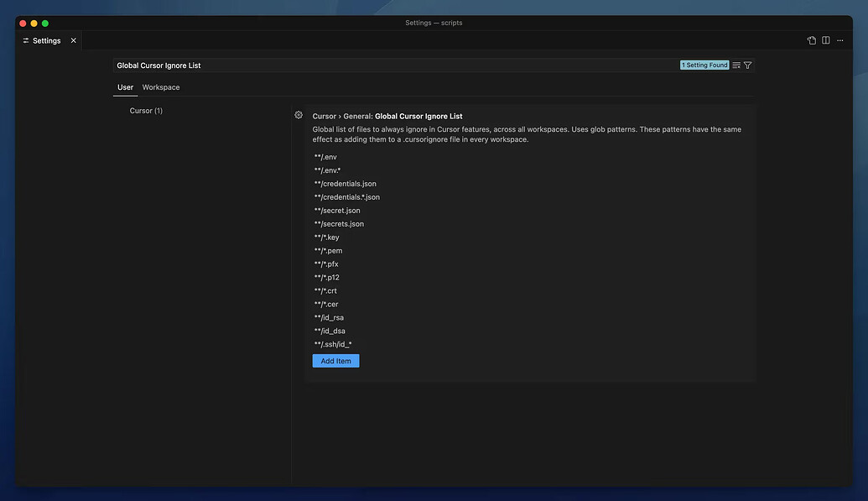Open the Filter Settings funnel icon
The width and height of the screenshot is (868, 501).
point(746,65)
